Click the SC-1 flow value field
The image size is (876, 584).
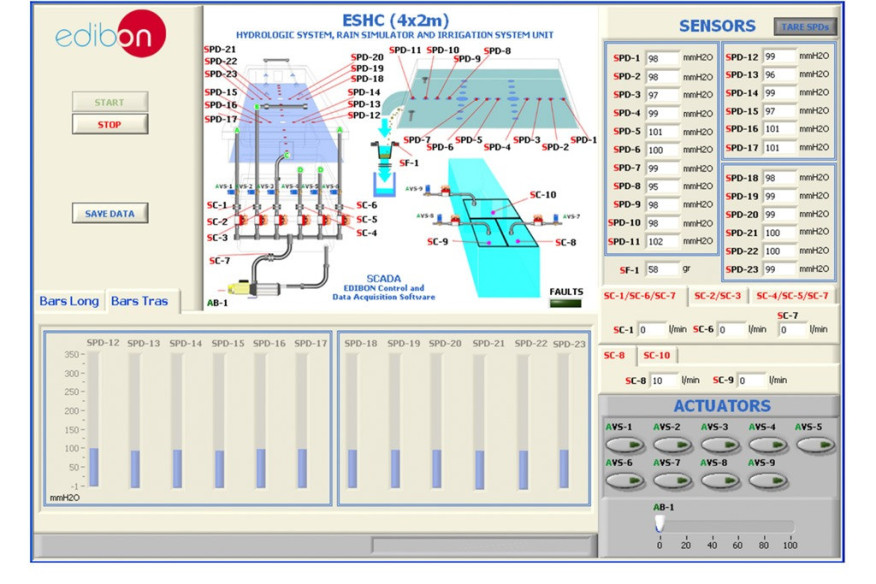point(652,330)
